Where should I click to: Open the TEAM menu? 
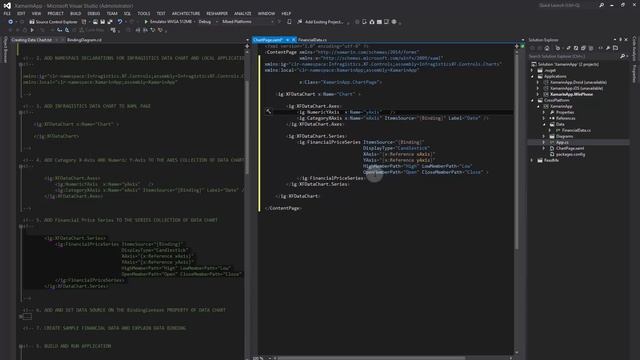pyautogui.click(x=112, y=13)
